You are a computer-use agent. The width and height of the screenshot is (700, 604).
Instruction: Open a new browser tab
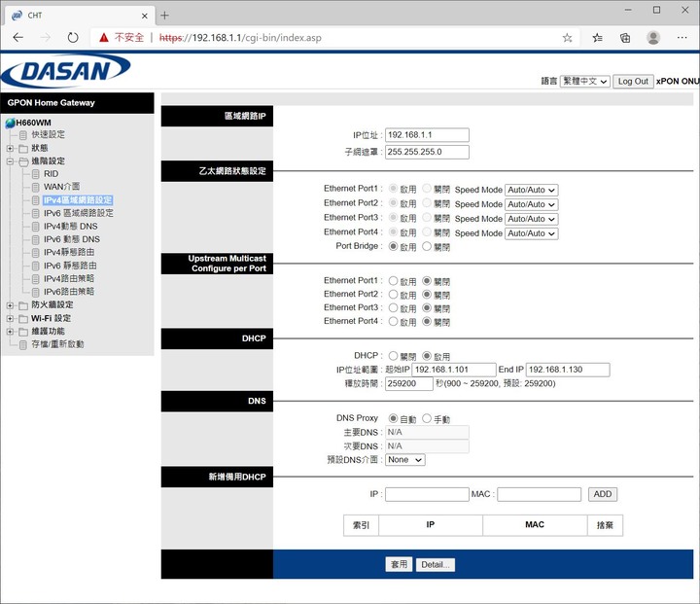pyautogui.click(x=164, y=16)
